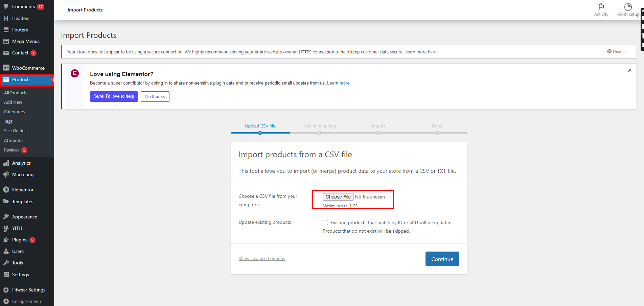This screenshot has height=306, width=644.
Task: Go to All Products submenu
Action: coord(16,93)
